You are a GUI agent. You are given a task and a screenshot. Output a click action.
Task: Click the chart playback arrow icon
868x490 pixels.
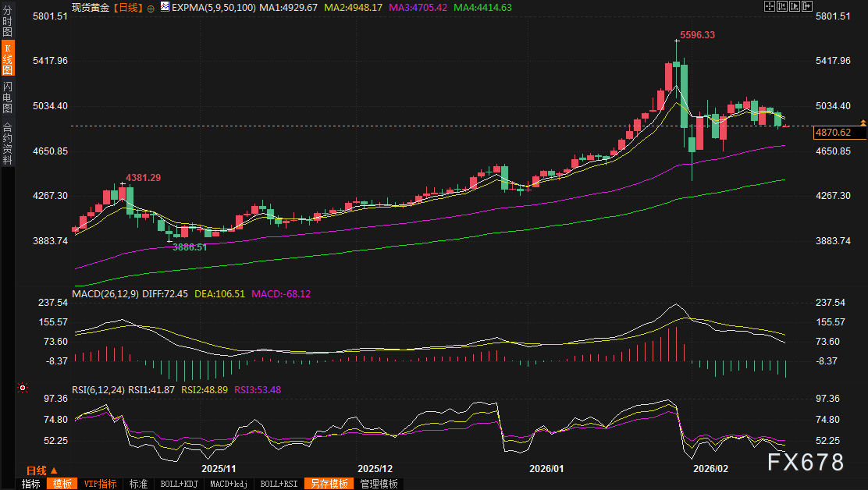tap(795, 6)
